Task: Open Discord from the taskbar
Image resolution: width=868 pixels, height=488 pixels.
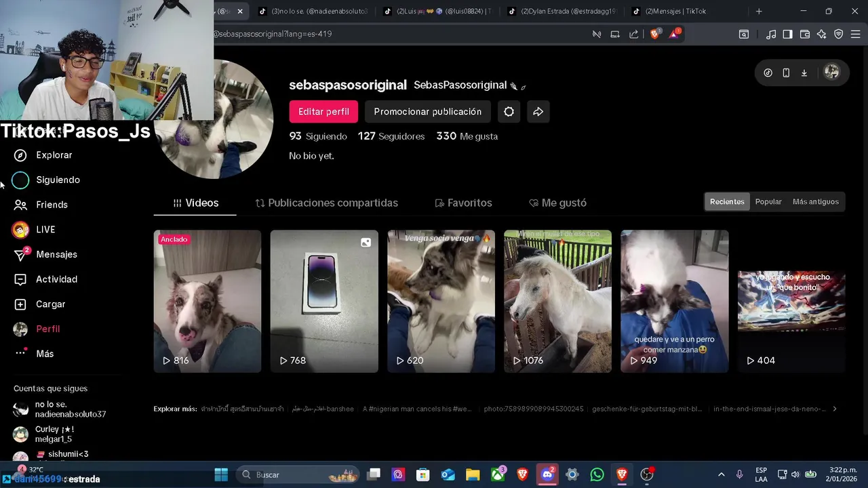Action: click(x=547, y=474)
